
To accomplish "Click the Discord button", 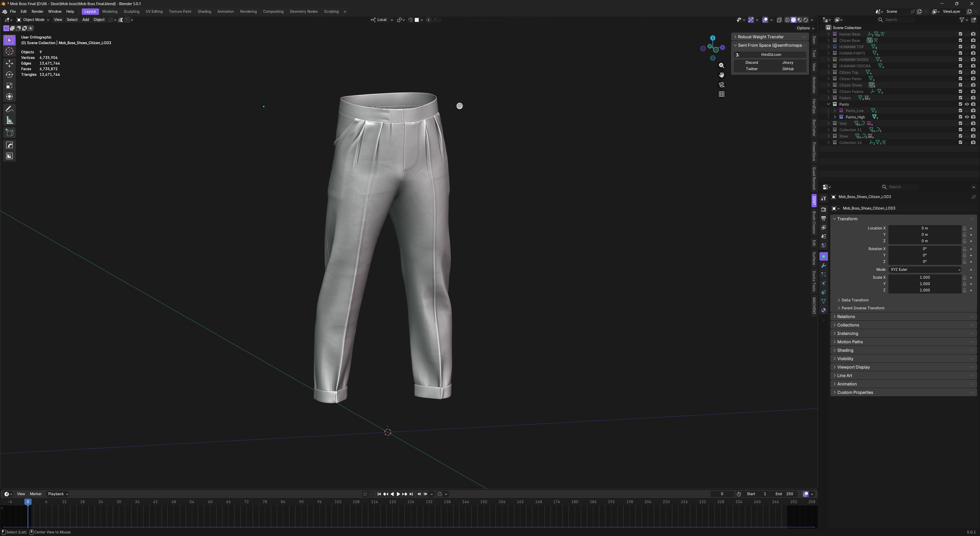I will coord(751,62).
